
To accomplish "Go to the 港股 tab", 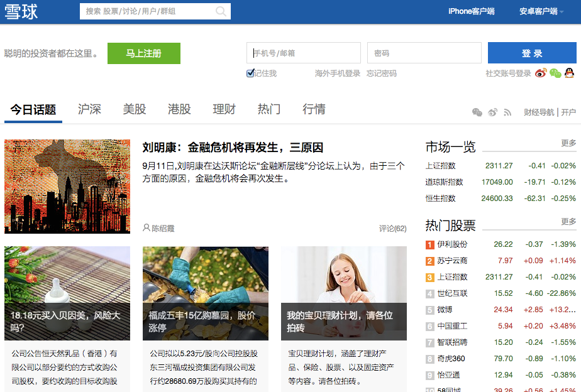I will point(179,109).
